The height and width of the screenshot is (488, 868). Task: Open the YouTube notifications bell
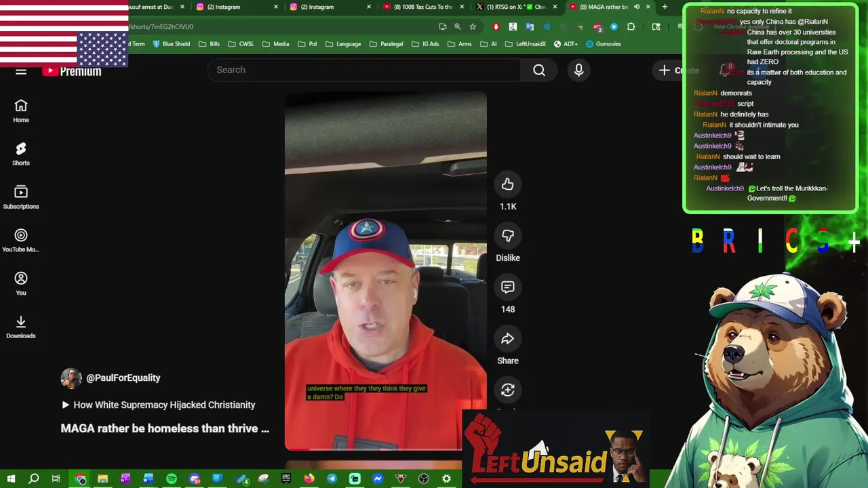point(725,70)
